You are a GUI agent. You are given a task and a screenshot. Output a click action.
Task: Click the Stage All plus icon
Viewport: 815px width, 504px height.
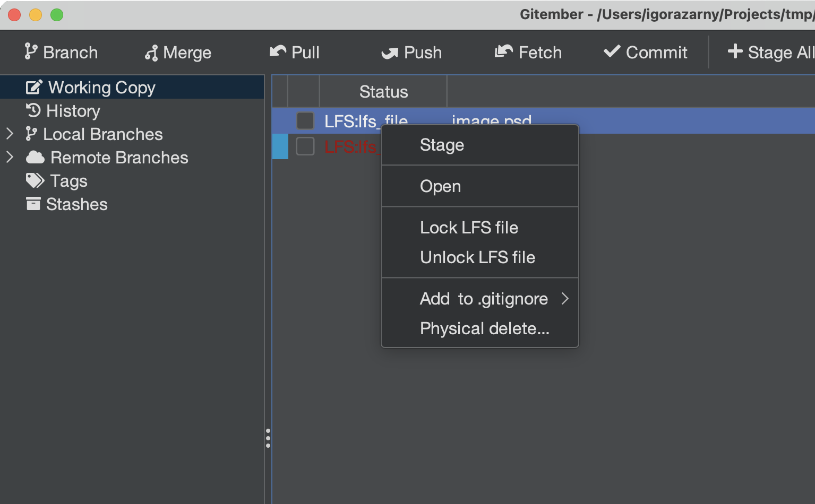pos(735,51)
